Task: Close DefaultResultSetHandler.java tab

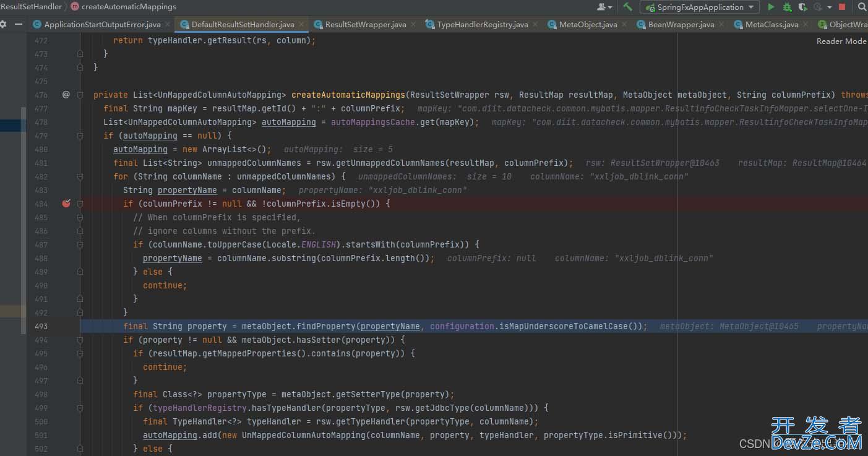Action: click(x=302, y=25)
